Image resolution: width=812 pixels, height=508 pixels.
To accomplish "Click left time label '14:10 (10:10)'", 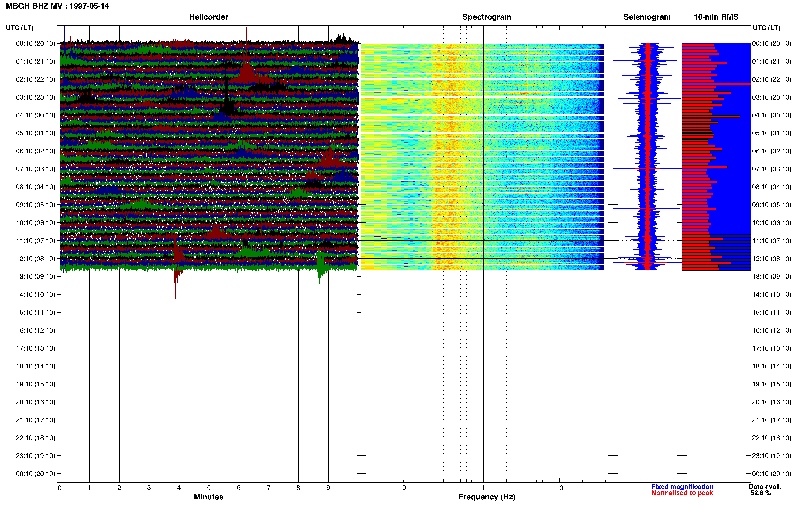I will click(36, 295).
